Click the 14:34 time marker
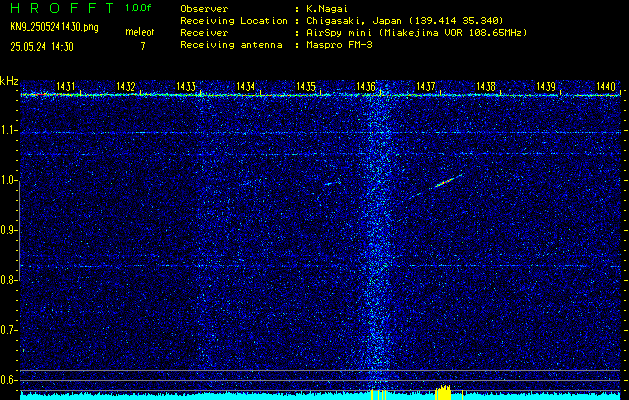The image size is (629, 400). pos(246,86)
